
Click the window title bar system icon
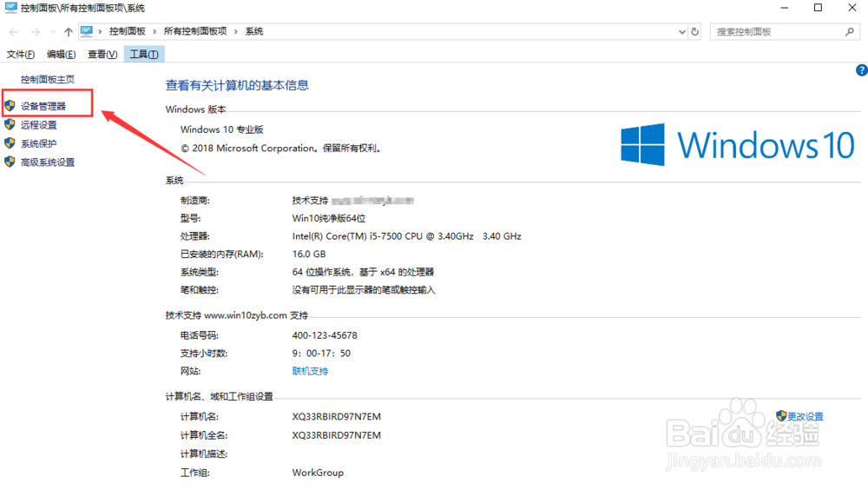click(10, 8)
